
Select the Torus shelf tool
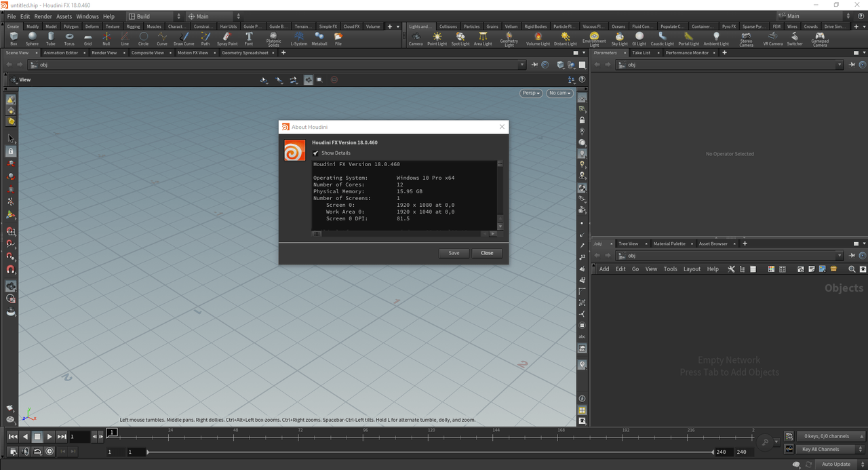pos(69,39)
